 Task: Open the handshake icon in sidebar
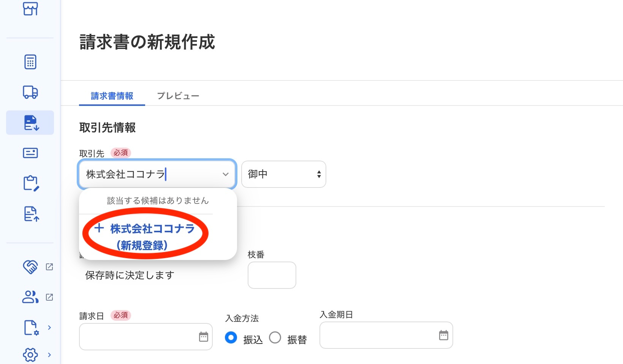click(x=30, y=267)
